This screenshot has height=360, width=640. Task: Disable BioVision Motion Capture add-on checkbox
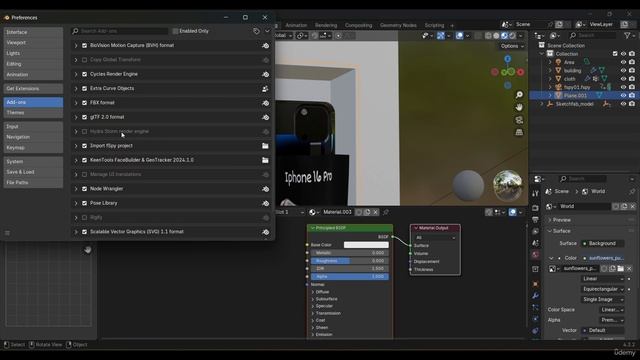tap(84, 46)
